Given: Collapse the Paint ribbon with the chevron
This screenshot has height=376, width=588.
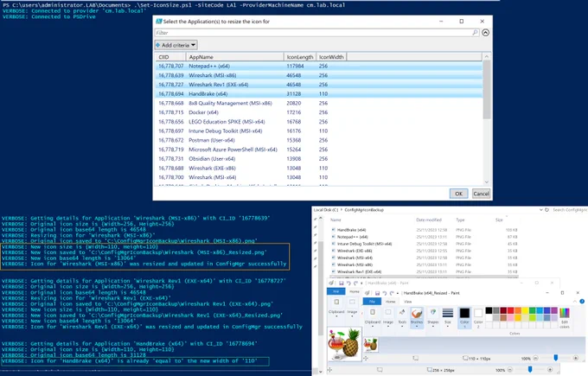Looking at the screenshot, I should [x=575, y=302].
